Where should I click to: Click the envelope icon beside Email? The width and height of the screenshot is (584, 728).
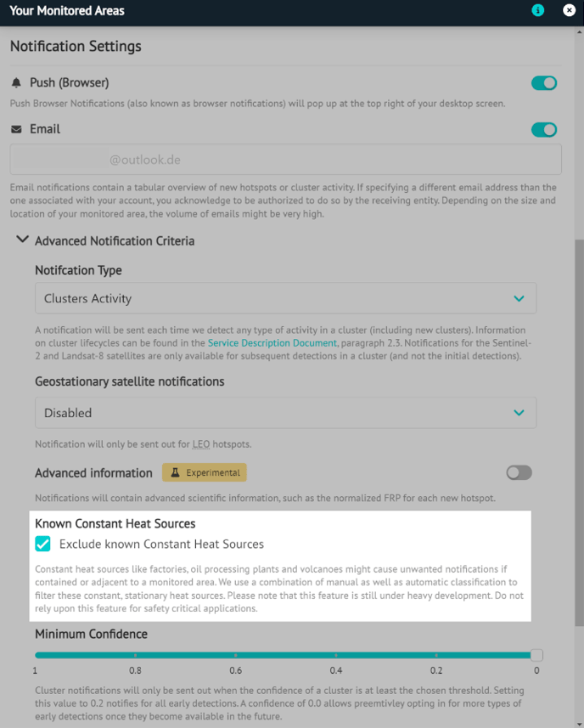tap(16, 129)
